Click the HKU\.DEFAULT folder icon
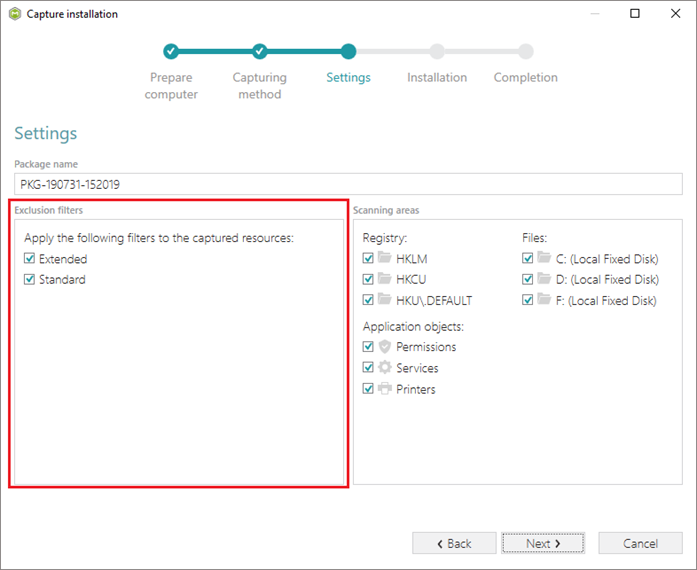 (385, 299)
